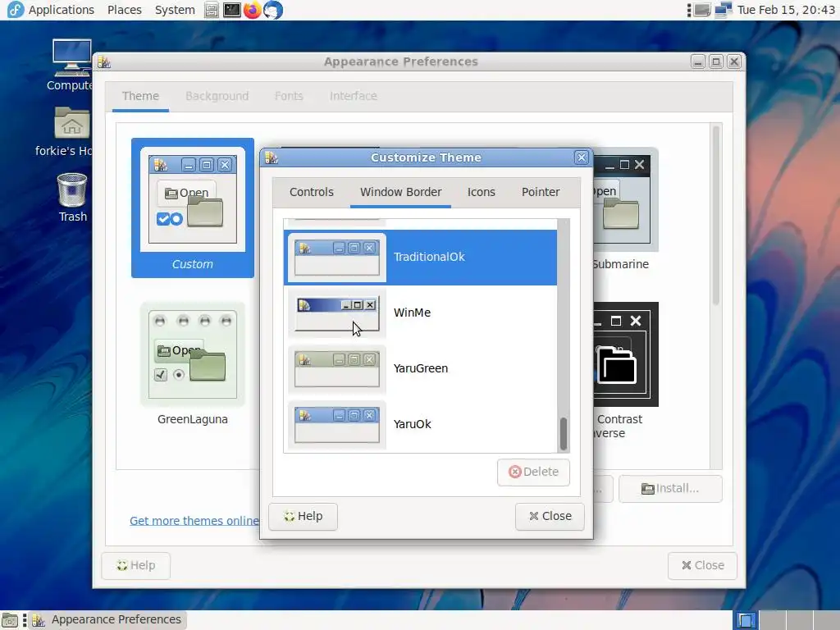Screen dimensions: 840x630
Task: Switch to the second workspace in pager
Action: (x=773, y=620)
